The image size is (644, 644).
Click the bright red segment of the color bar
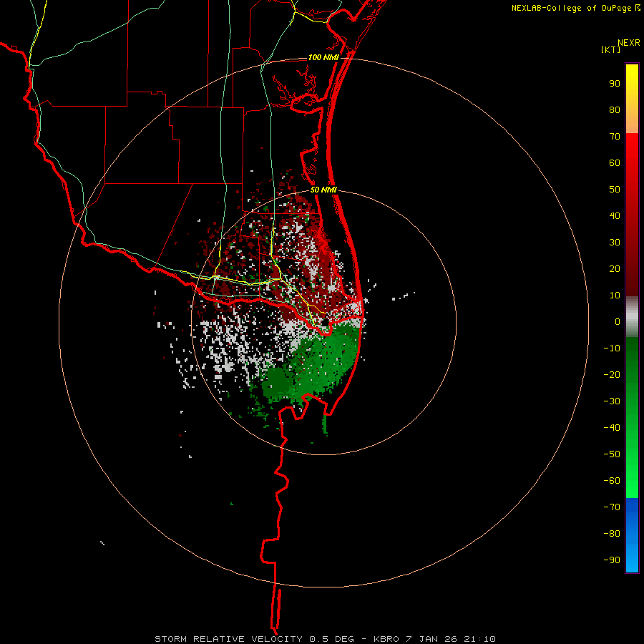coord(632,148)
